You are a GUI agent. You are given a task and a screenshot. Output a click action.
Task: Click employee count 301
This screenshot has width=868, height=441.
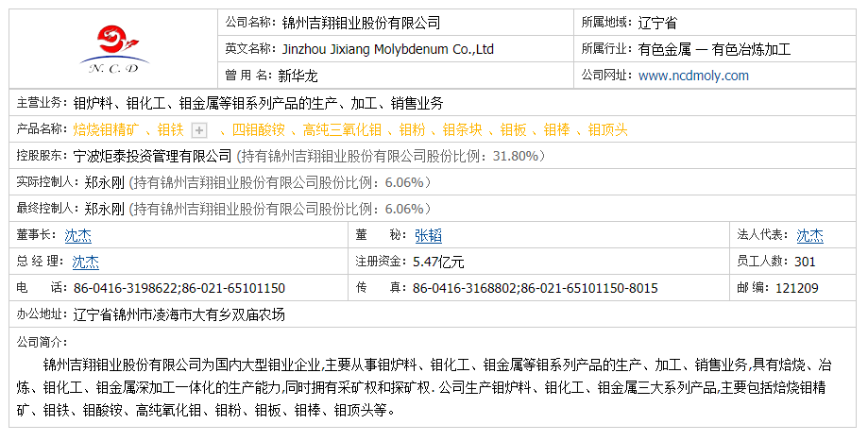[805, 262]
